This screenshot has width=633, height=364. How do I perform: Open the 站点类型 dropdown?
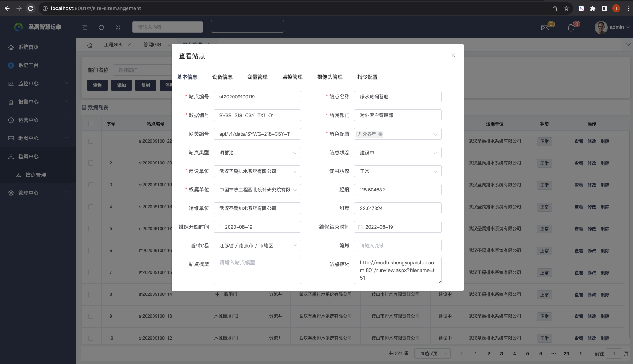tap(257, 153)
